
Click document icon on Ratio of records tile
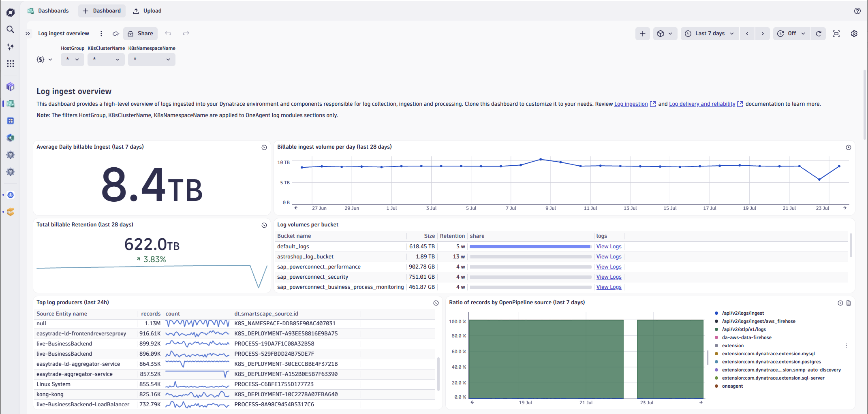click(x=849, y=303)
